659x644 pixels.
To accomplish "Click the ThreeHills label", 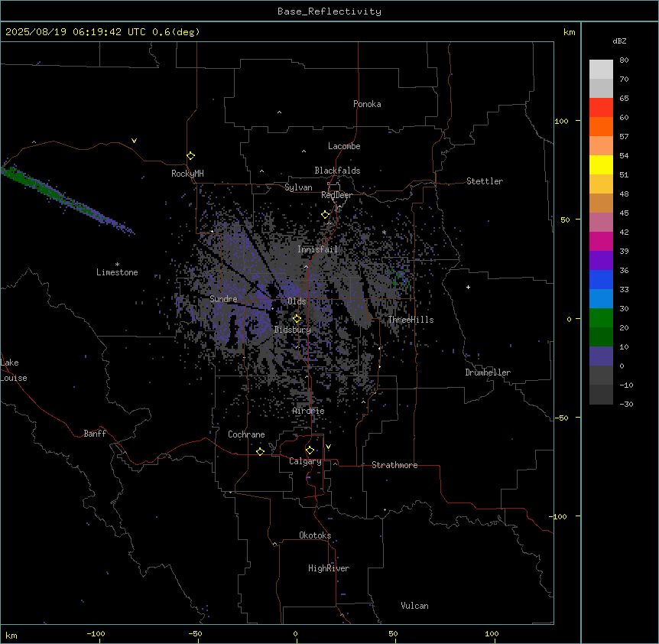I will tap(411, 320).
